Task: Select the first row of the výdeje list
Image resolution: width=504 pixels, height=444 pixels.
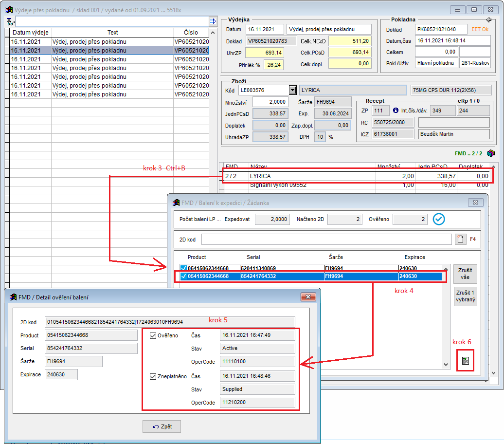Action: pyautogui.click(x=109, y=42)
